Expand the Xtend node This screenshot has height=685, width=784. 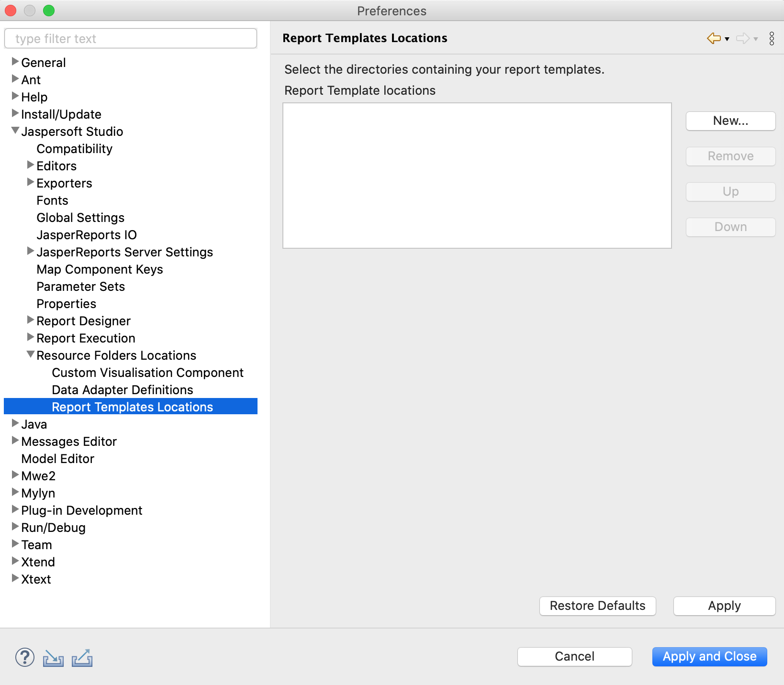[15, 561]
